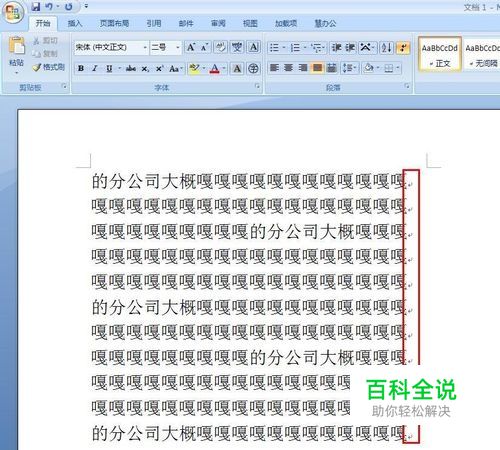Open the 视图 ribbon tab
The width and height of the screenshot is (500, 450).
(250, 23)
